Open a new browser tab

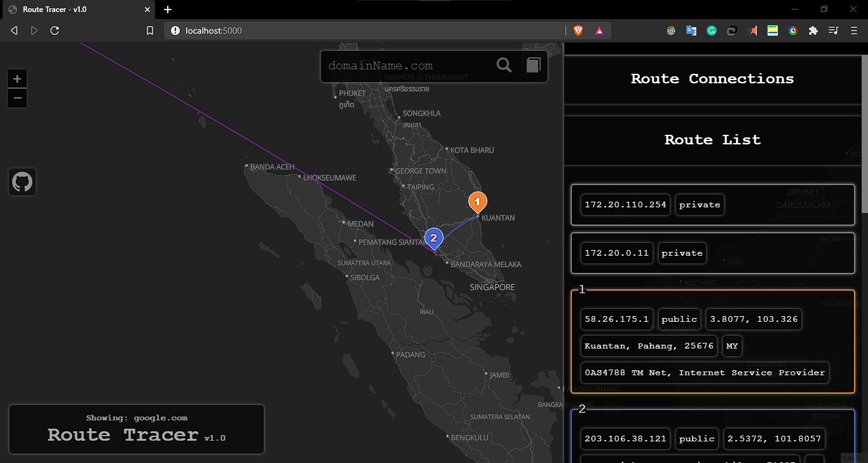[168, 10]
